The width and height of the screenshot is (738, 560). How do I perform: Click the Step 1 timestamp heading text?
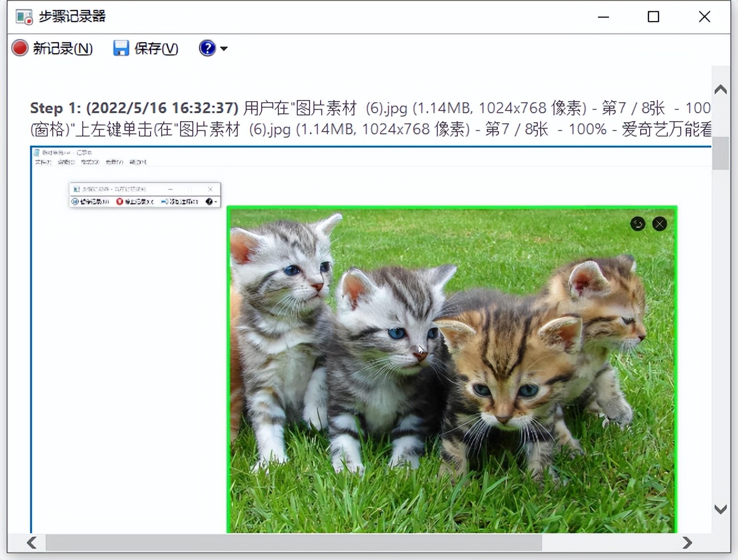click(134, 108)
